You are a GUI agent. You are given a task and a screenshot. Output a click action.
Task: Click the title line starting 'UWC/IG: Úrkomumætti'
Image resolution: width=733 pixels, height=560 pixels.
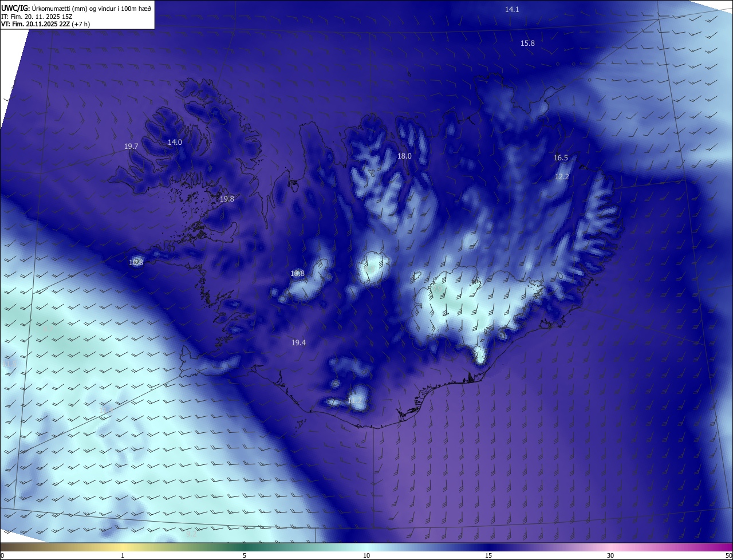pos(76,8)
